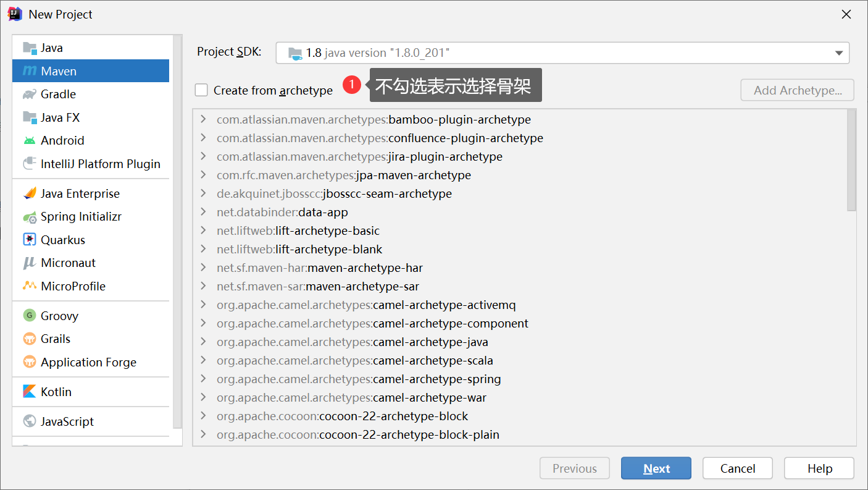The width and height of the screenshot is (868, 490).
Task: Choose Spring Initializr project type
Action: click(x=91, y=217)
